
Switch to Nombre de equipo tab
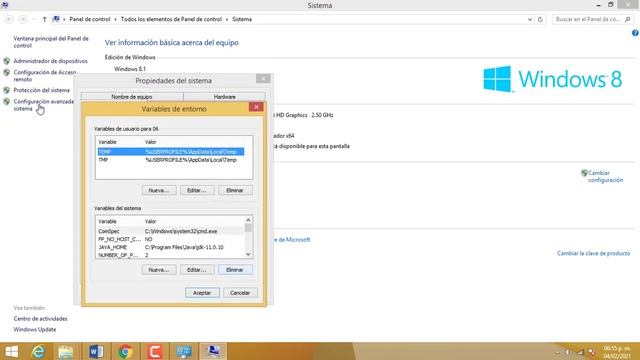(132, 97)
